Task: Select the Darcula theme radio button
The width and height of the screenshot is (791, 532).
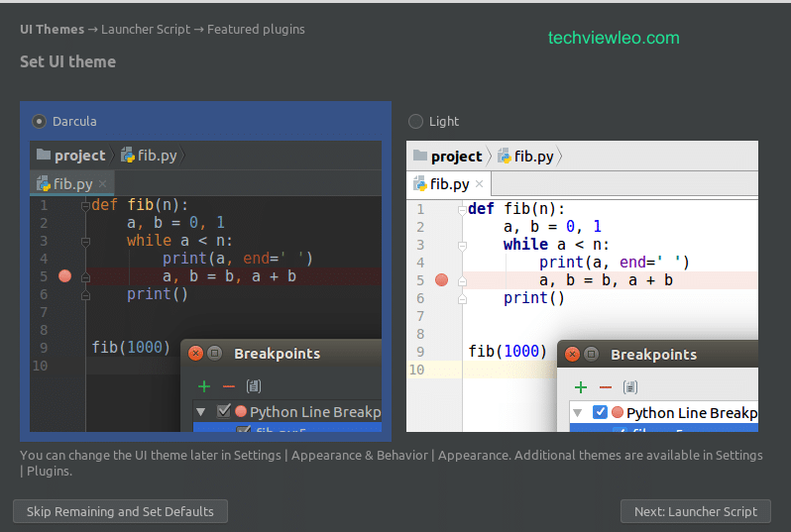Action: (x=39, y=122)
